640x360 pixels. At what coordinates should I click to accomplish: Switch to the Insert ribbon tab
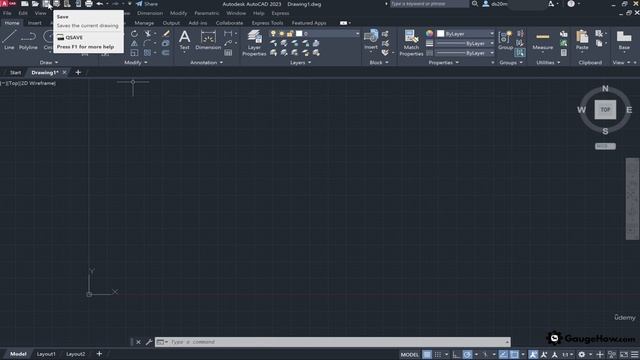tap(35, 23)
